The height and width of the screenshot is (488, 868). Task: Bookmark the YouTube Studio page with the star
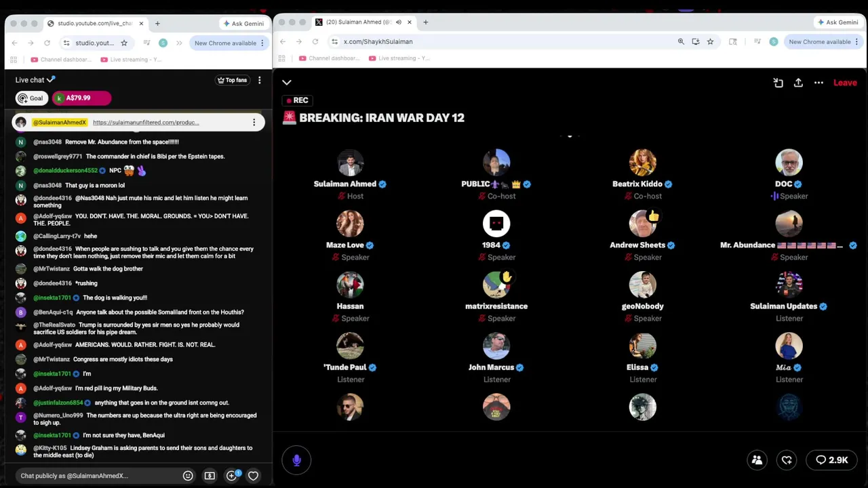coord(124,43)
